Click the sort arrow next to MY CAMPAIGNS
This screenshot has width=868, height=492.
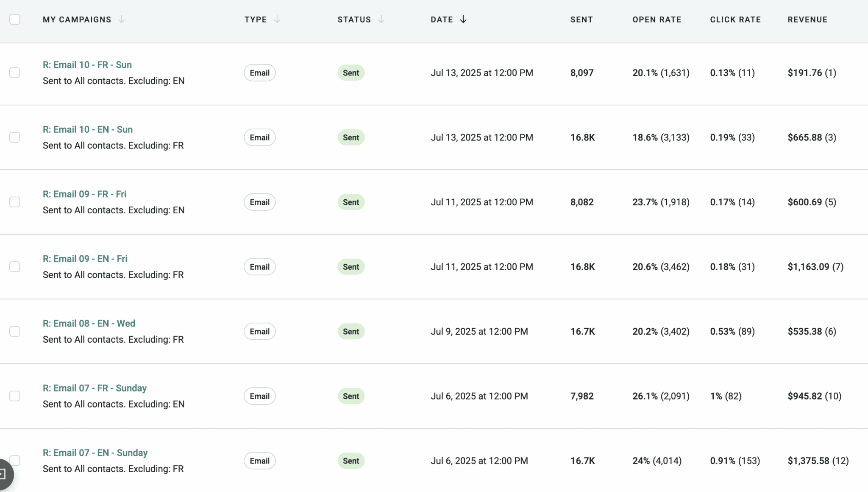(x=122, y=20)
